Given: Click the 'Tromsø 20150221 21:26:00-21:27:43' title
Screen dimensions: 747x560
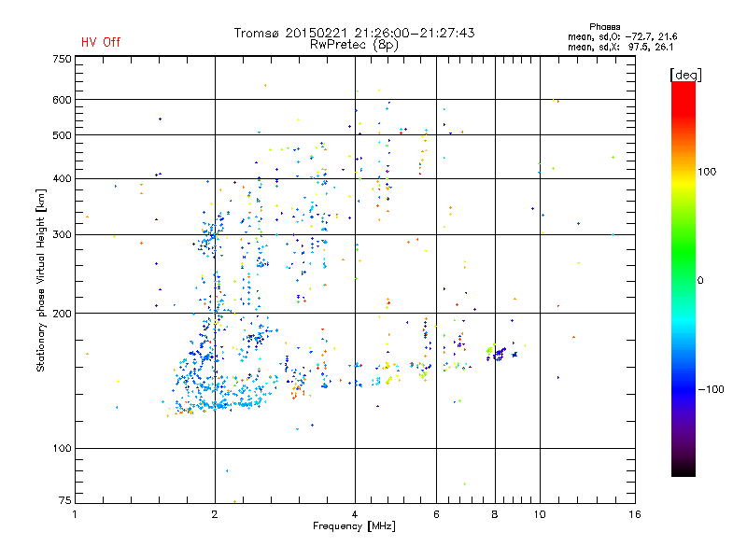Looking at the screenshot, I should click(x=354, y=33).
